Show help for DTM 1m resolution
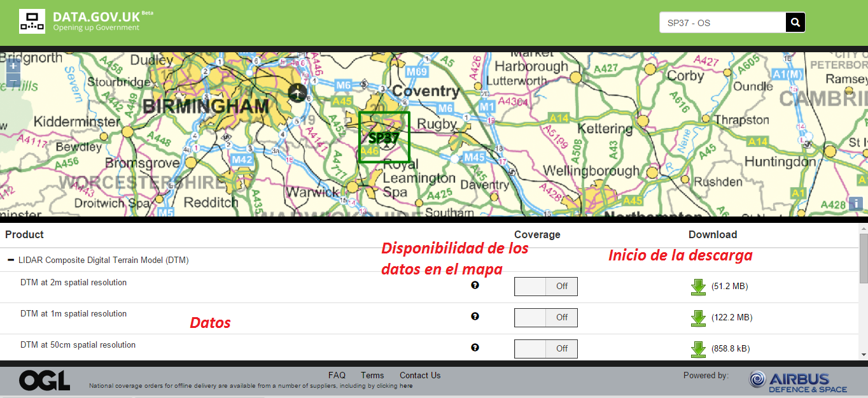This screenshot has width=868, height=398. [x=475, y=316]
